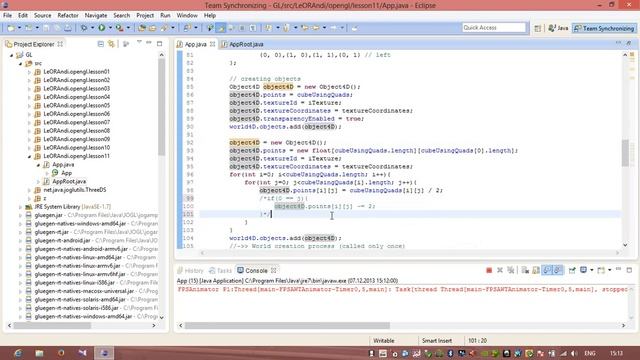Open the New button dropdown arrow
The width and height of the screenshot is (640, 360).
click(x=19, y=28)
